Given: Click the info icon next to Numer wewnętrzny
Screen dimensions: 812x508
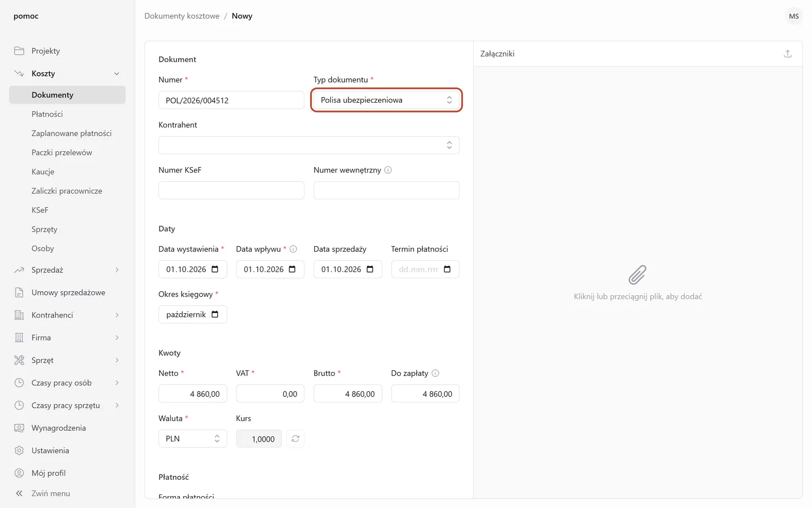Looking at the screenshot, I should point(388,170).
